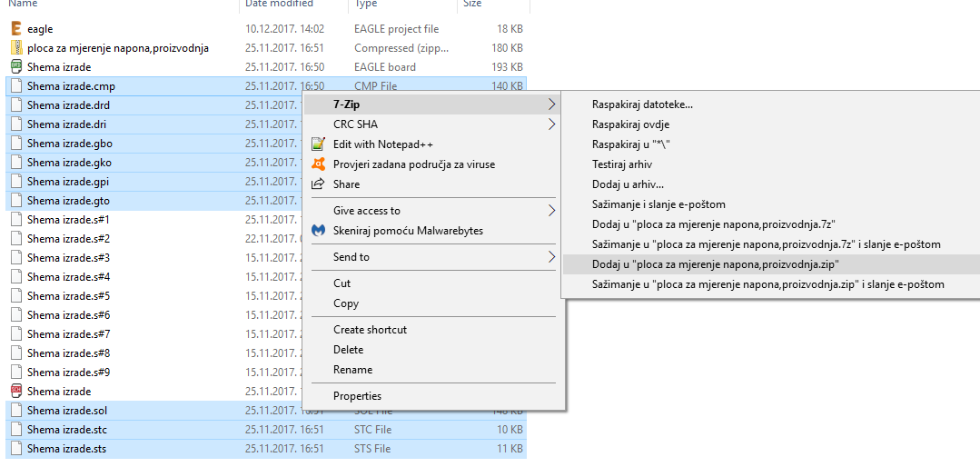Click the Malwarebytes scan icon
Viewport: 980px width, 467px height.
click(318, 231)
